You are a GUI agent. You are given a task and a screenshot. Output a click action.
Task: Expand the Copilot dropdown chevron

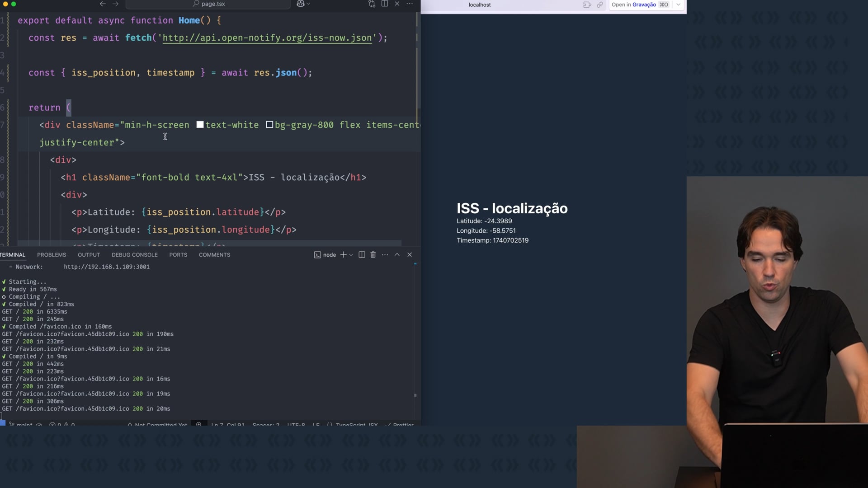pyautogui.click(x=308, y=4)
